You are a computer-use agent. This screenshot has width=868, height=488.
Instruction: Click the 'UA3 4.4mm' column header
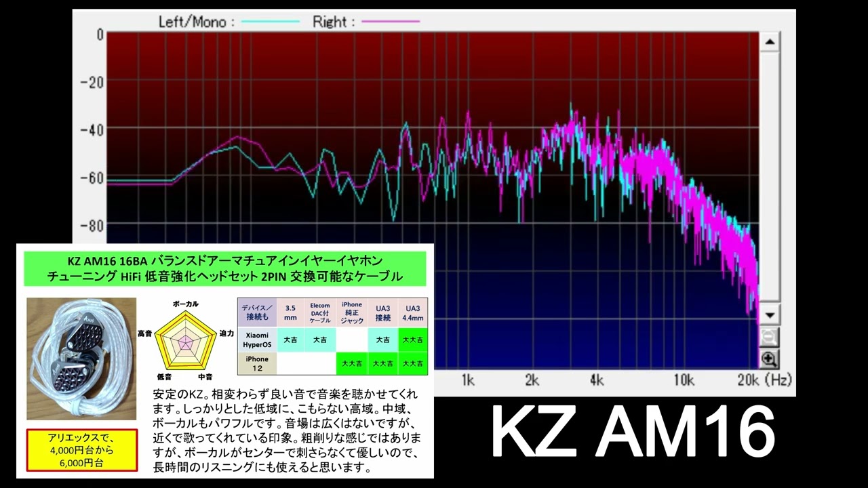pos(413,312)
